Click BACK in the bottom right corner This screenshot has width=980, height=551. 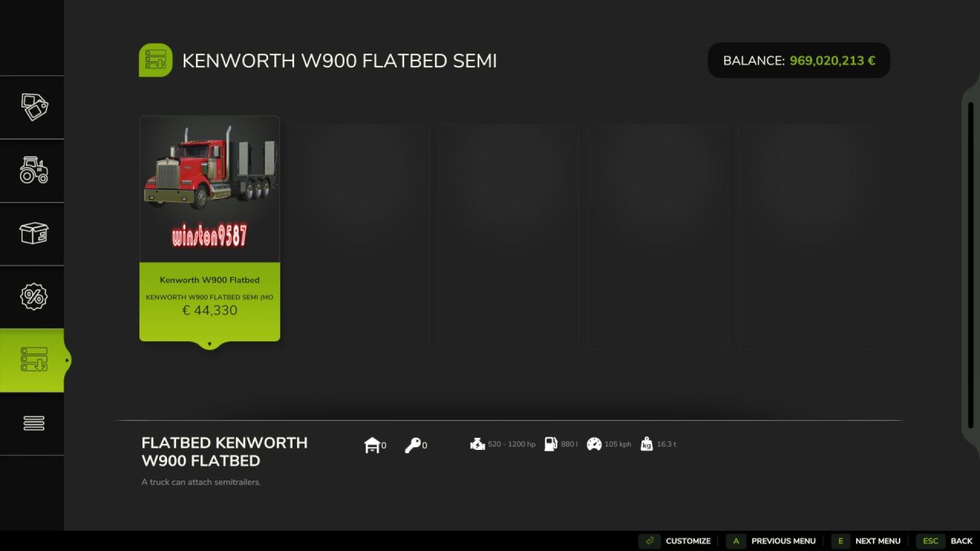(x=961, y=540)
